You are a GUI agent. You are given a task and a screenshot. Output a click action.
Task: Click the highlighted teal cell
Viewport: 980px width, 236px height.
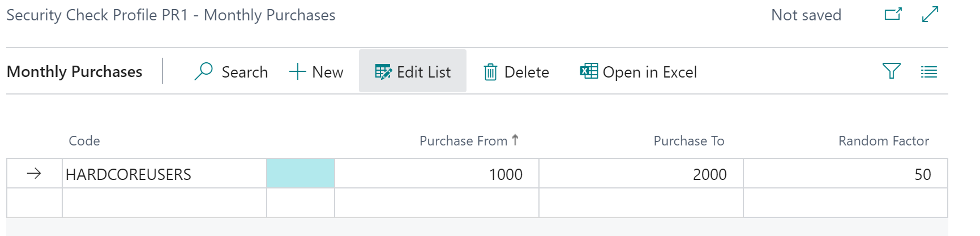coord(301,174)
